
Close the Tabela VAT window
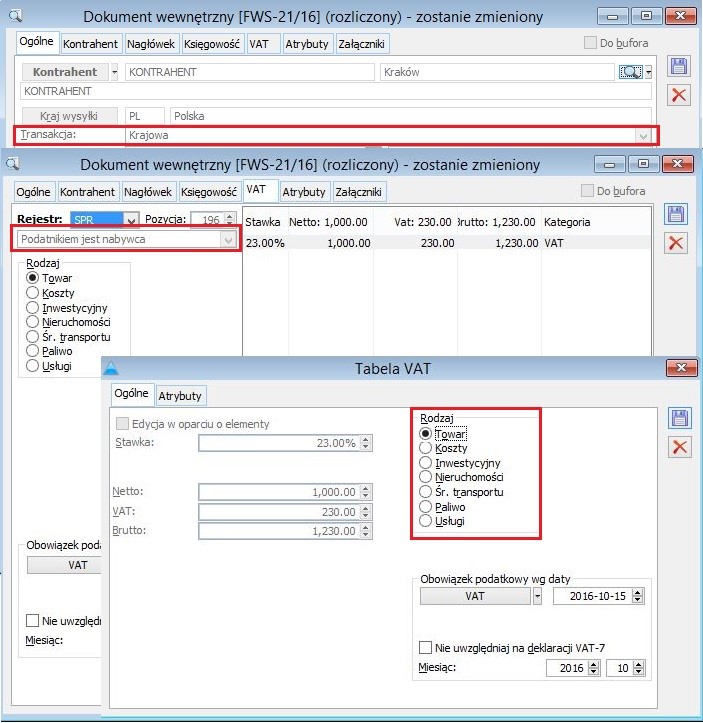681,368
